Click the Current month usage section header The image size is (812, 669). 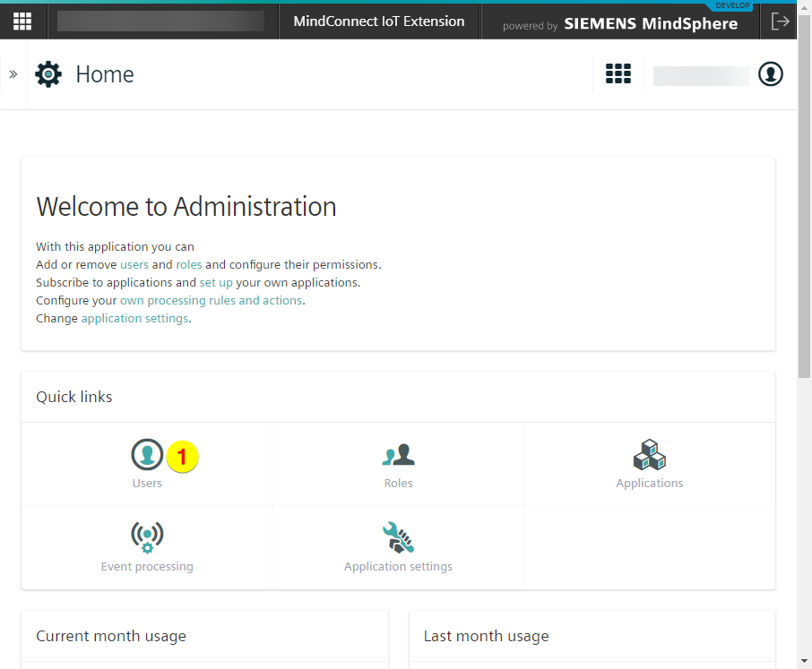110,636
